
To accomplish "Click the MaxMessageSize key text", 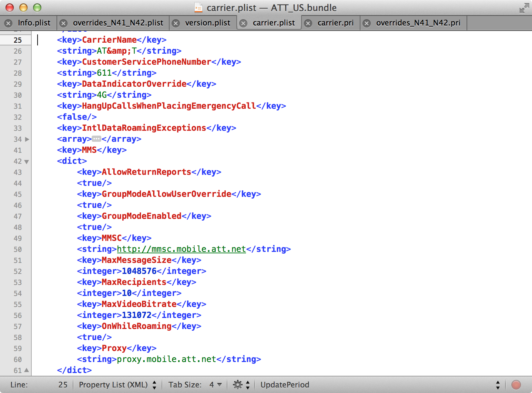I will [x=137, y=260].
